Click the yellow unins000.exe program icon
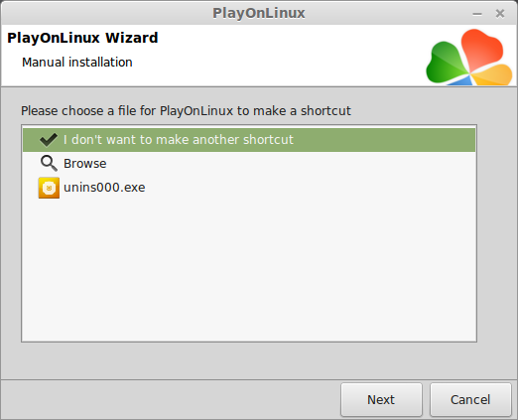This screenshot has width=518, height=420. (49, 188)
